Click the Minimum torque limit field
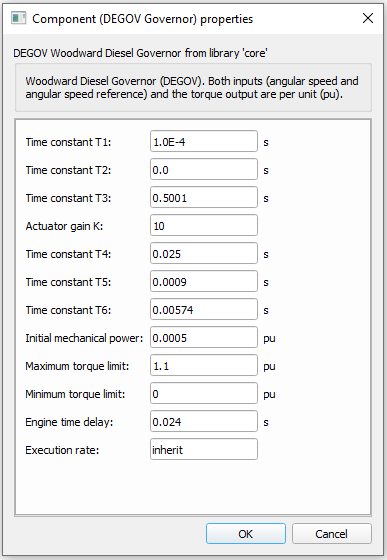The image size is (387, 560). pyautogui.click(x=204, y=394)
